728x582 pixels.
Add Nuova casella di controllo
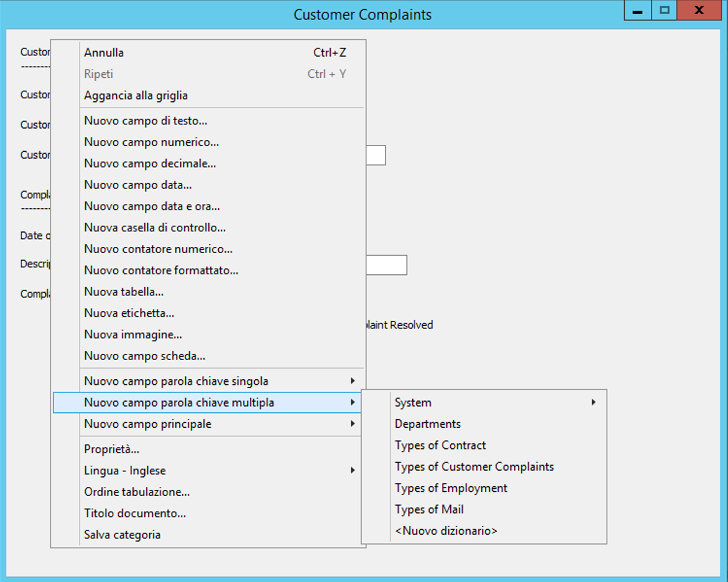pos(208,228)
